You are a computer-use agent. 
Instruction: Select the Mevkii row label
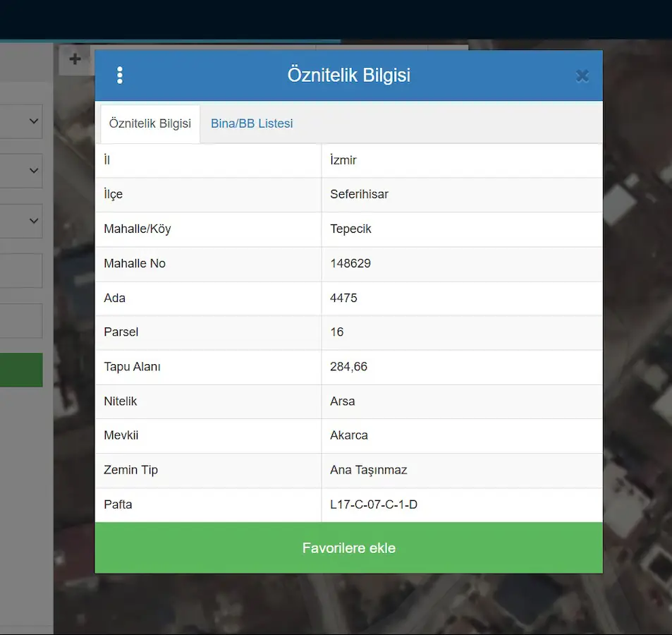121,435
